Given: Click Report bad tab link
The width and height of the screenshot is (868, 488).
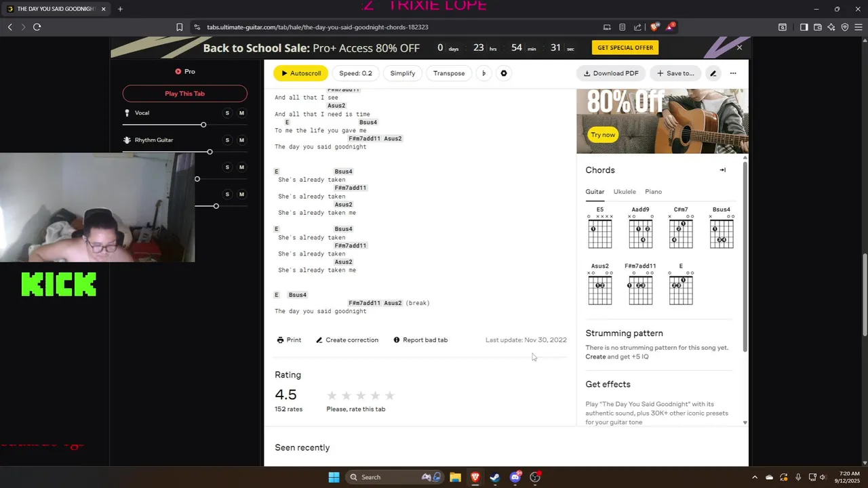Looking at the screenshot, I should tap(420, 340).
